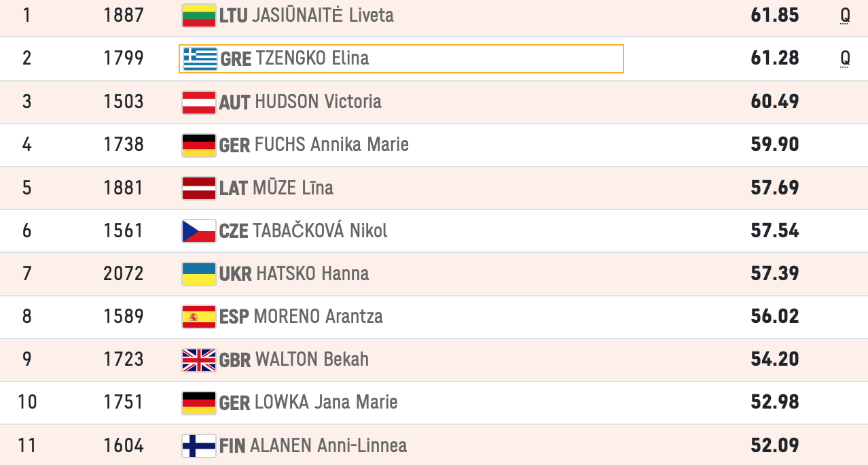Click the Ukraine flag icon
Viewport: 868px width, 465px height.
pos(198,273)
